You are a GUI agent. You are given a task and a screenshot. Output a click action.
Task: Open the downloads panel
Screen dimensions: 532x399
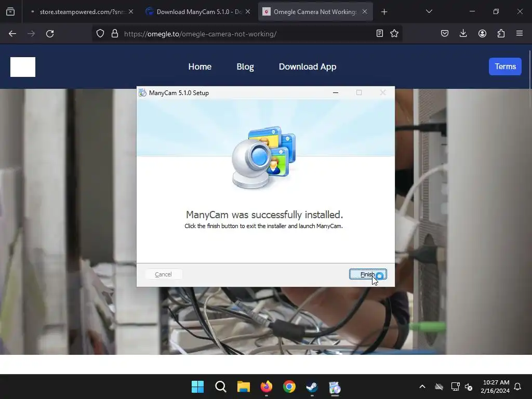click(463, 34)
